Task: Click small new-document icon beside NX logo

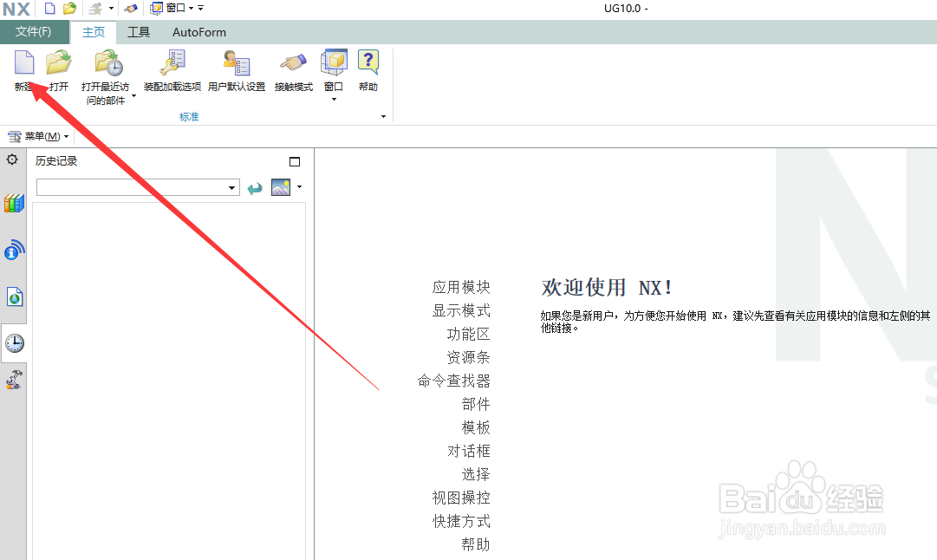Action: [x=50, y=9]
